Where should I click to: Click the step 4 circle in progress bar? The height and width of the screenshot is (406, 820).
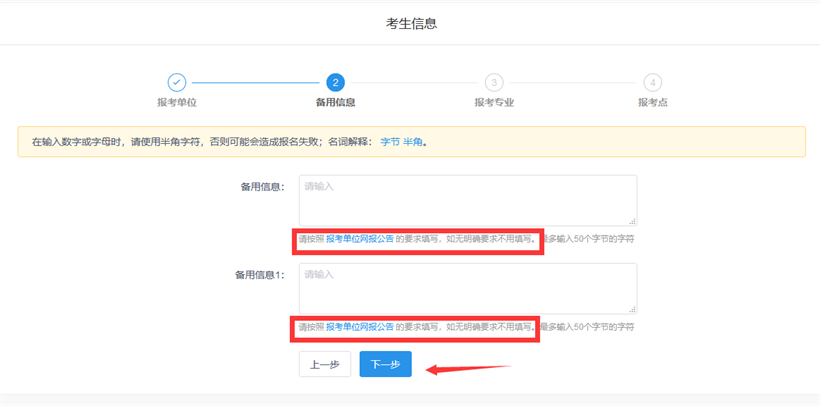coord(652,83)
